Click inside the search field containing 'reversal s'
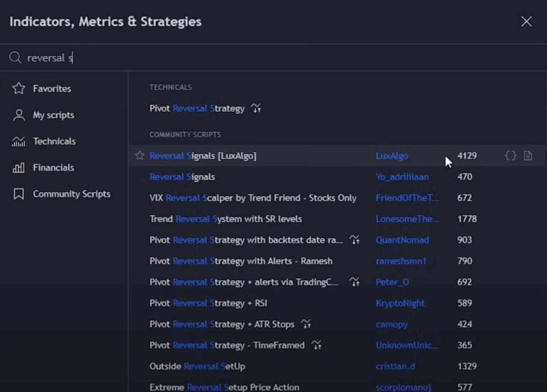547x392 pixels. click(267, 58)
